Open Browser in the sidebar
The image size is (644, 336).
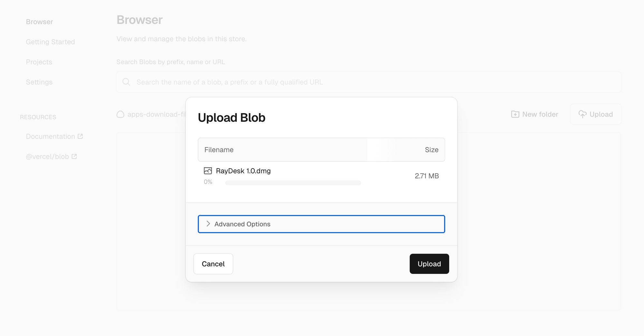pos(39,22)
